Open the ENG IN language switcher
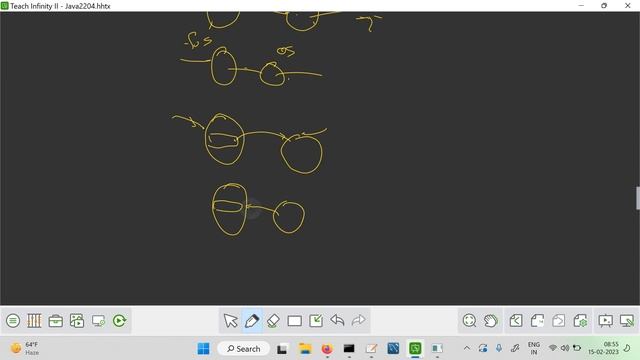This screenshot has height=360, width=640. click(533, 348)
